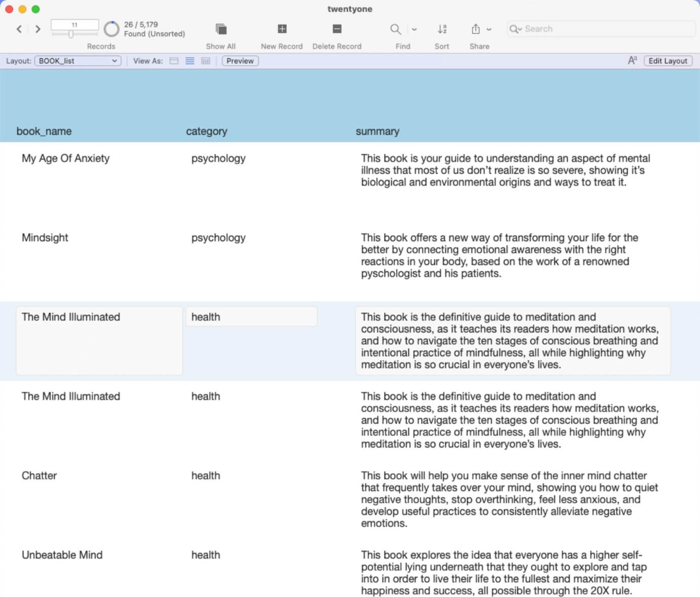This screenshot has width=700, height=597.
Task: Move the record navigation slider
Action: coord(71,34)
